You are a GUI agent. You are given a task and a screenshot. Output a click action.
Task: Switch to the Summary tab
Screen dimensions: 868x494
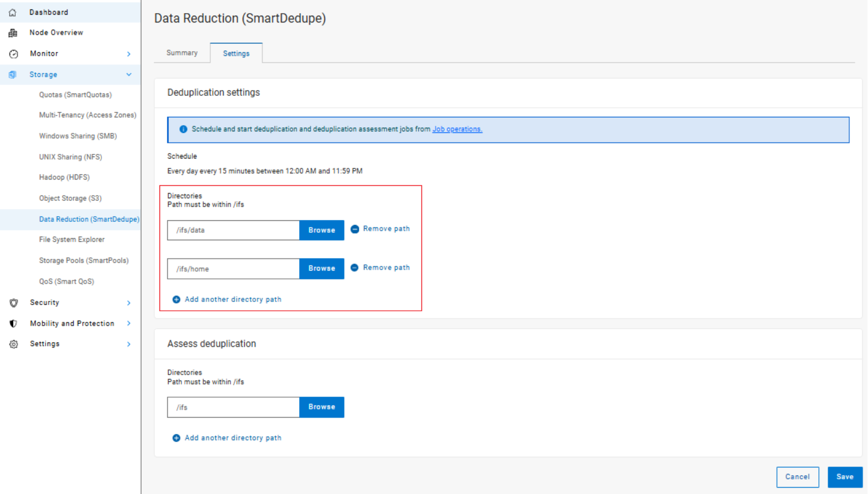pyautogui.click(x=182, y=53)
